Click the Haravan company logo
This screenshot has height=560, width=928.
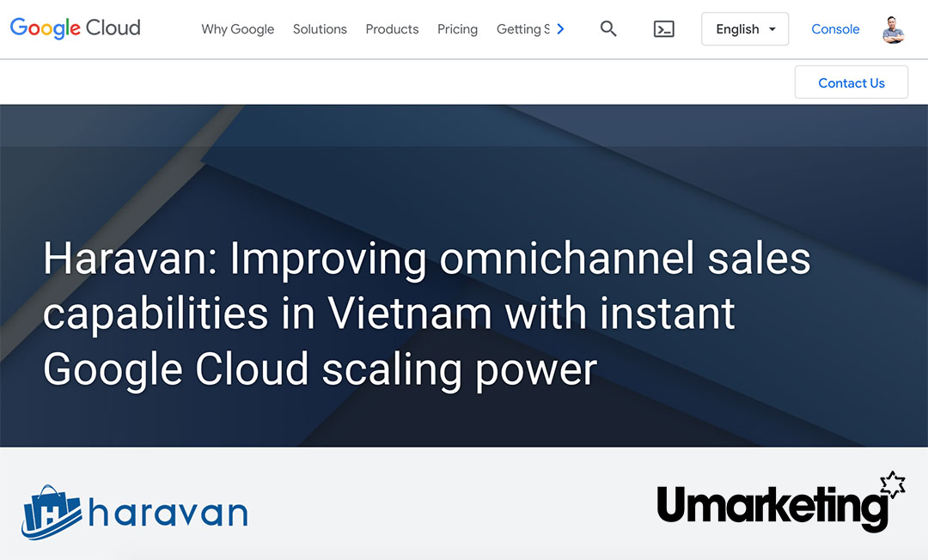[x=133, y=511]
